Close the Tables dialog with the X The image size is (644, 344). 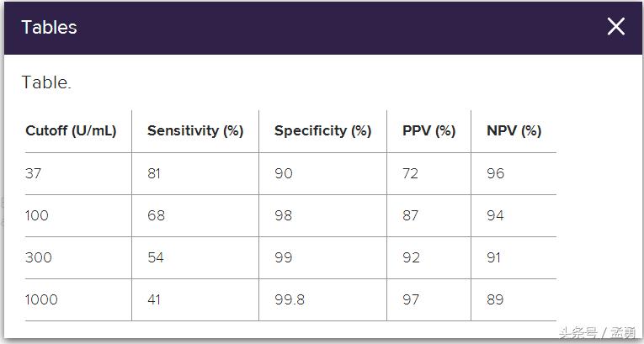click(x=616, y=27)
